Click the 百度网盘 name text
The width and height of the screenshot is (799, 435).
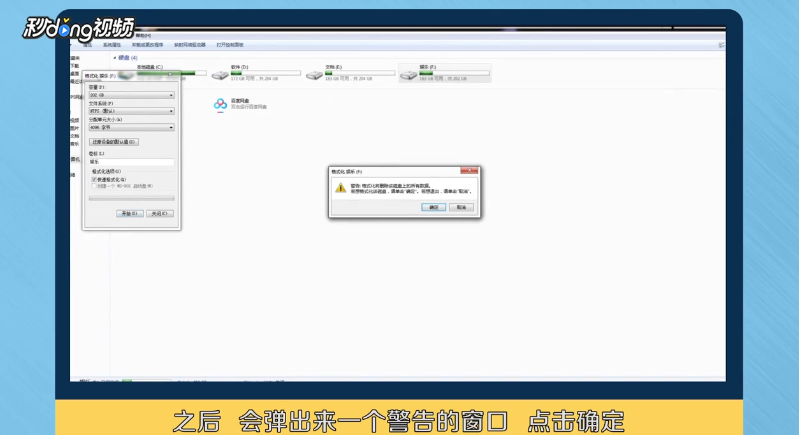click(x=240, y=101)
